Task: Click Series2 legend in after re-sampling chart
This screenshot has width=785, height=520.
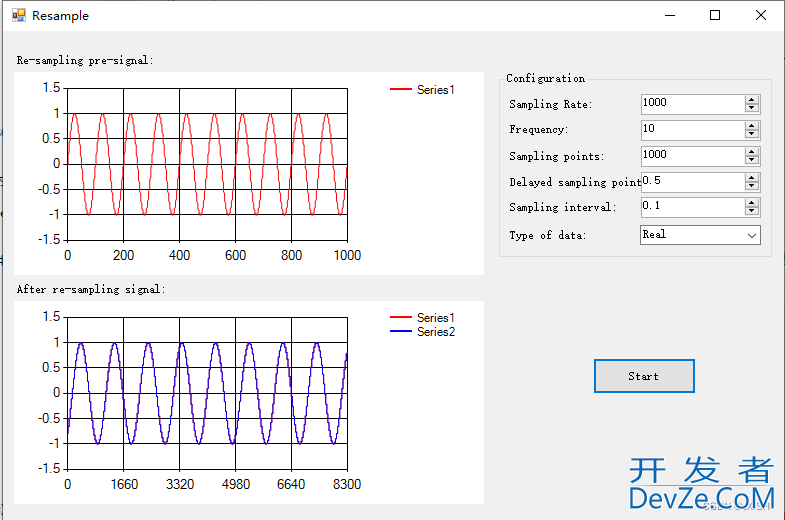Action: click(x=422, y=332)
